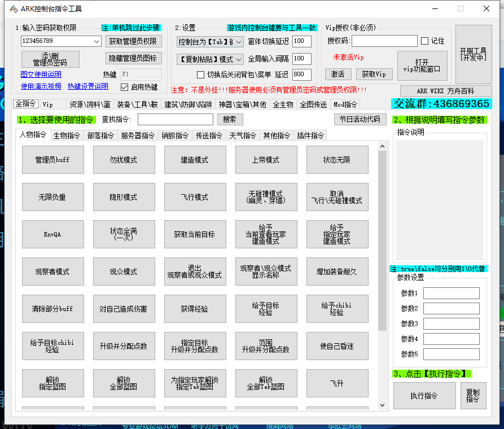The image size is (504, 429).
Task: Click the 飞升 command button
Action: pyautogui.click(x=337, y=383)
